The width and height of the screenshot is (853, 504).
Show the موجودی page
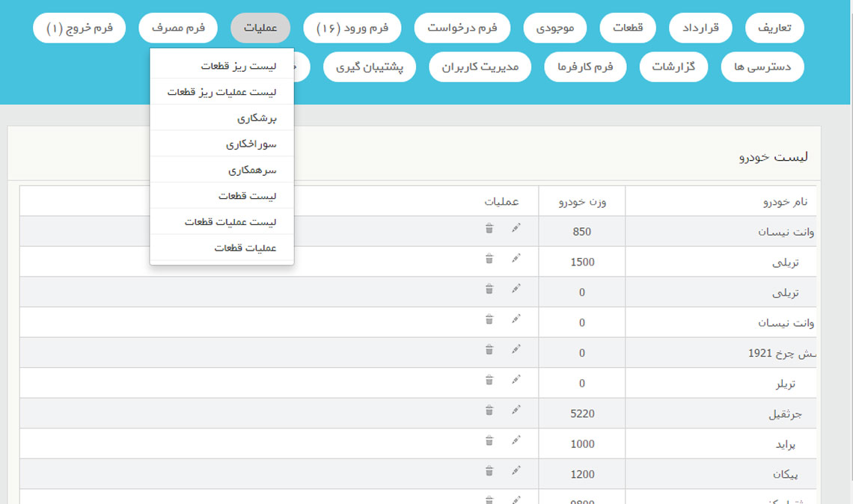coord(555,28)
